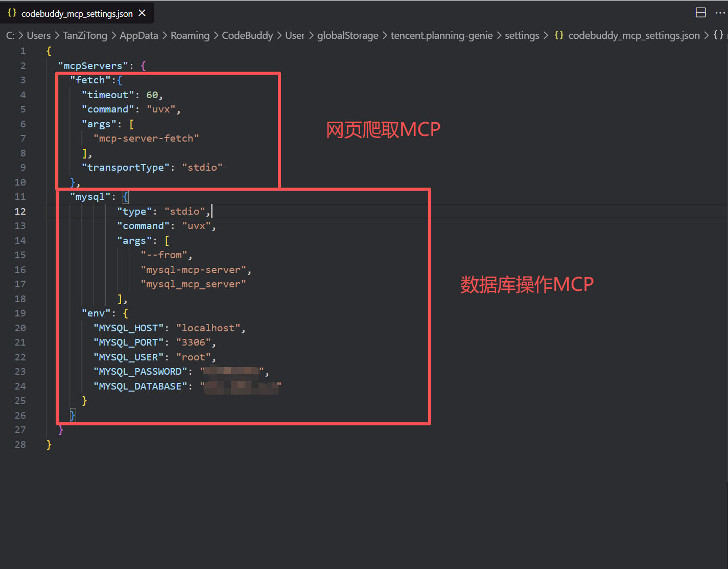Open the Users breadcrumb segment
This screenshot has width=728, height=569.
pos(39,35)
